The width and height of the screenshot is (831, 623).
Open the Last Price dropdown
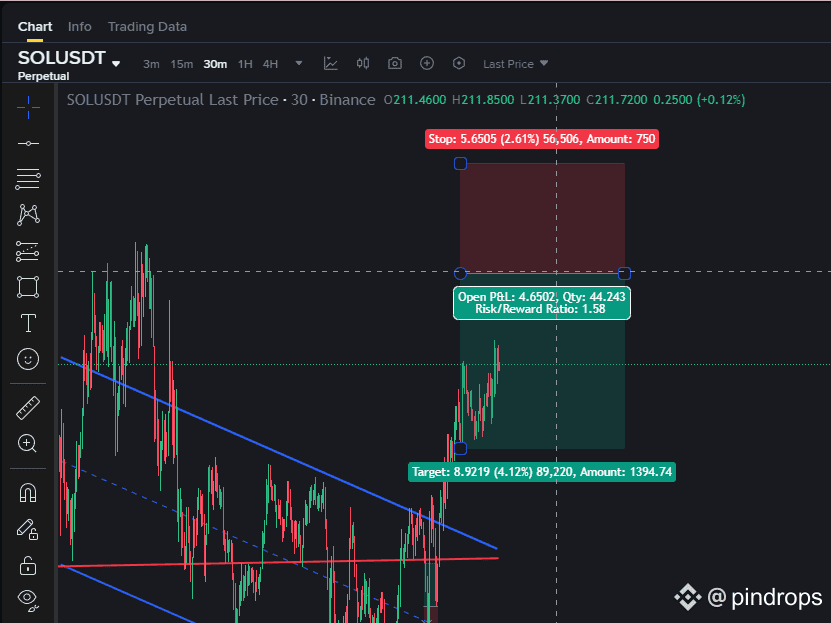coord(515,64)
